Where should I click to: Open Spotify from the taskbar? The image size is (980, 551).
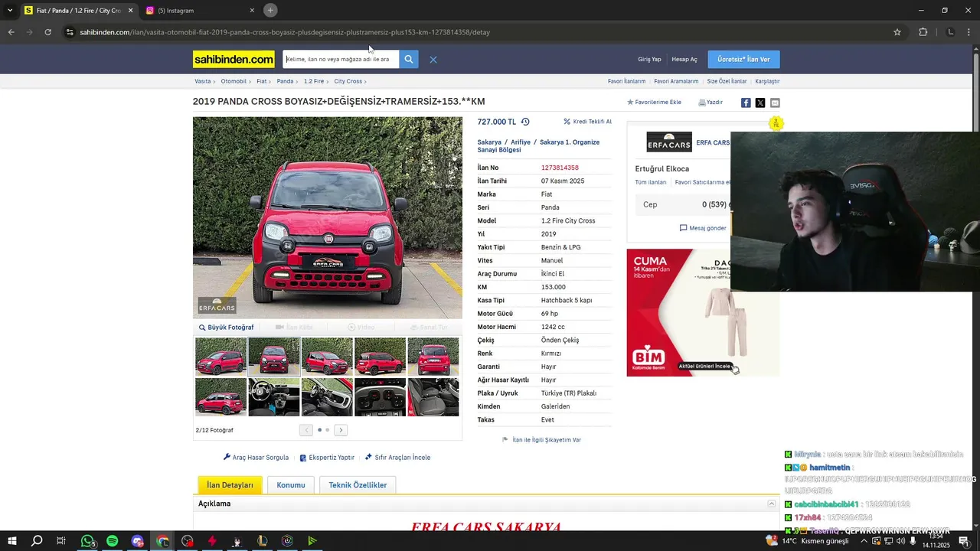tap(113, 541)
